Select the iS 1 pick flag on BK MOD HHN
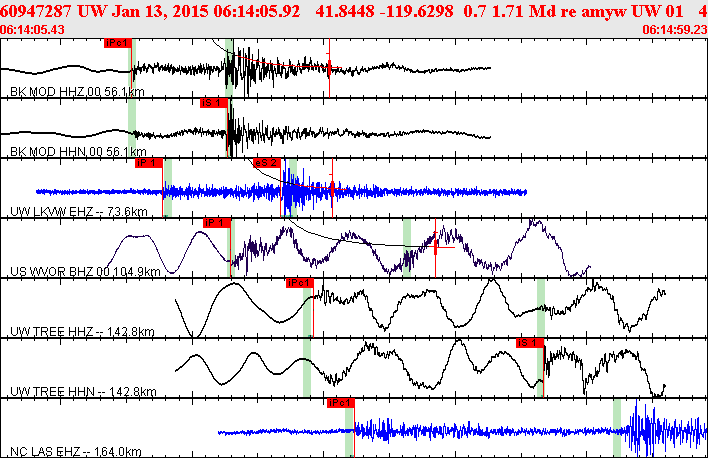 tap(214, 103)
